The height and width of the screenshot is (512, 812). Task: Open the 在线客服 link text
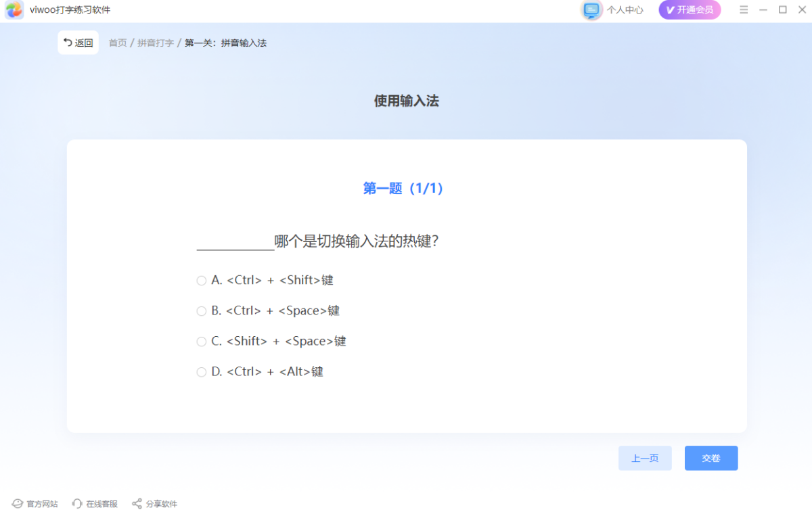tap(101, 504)
